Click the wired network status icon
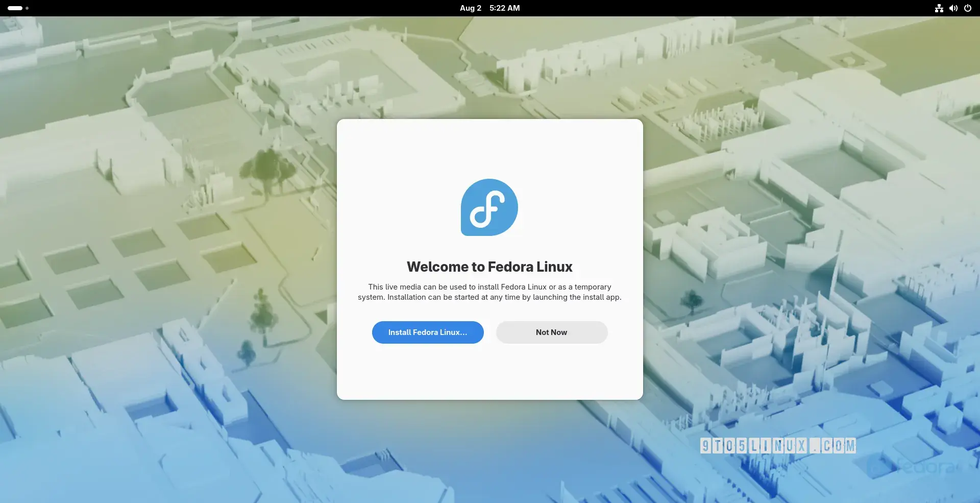Screen dimensions: 980x503 coord(939,8)
